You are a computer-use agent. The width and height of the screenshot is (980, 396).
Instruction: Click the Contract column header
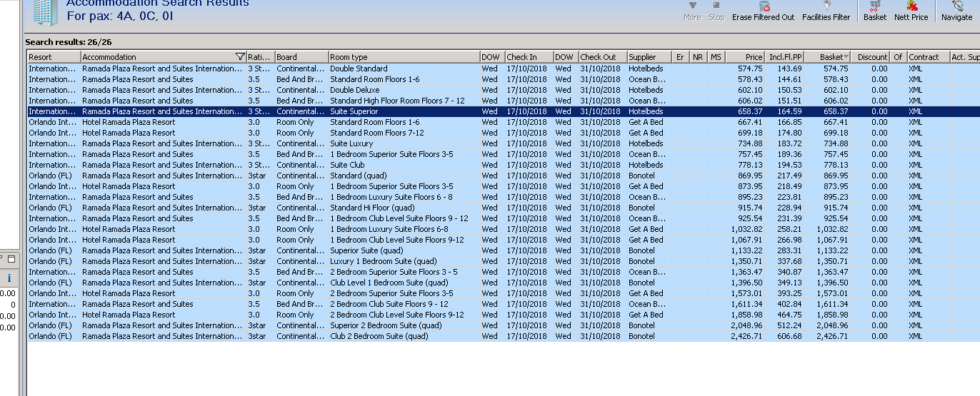(x=928, y=57)
